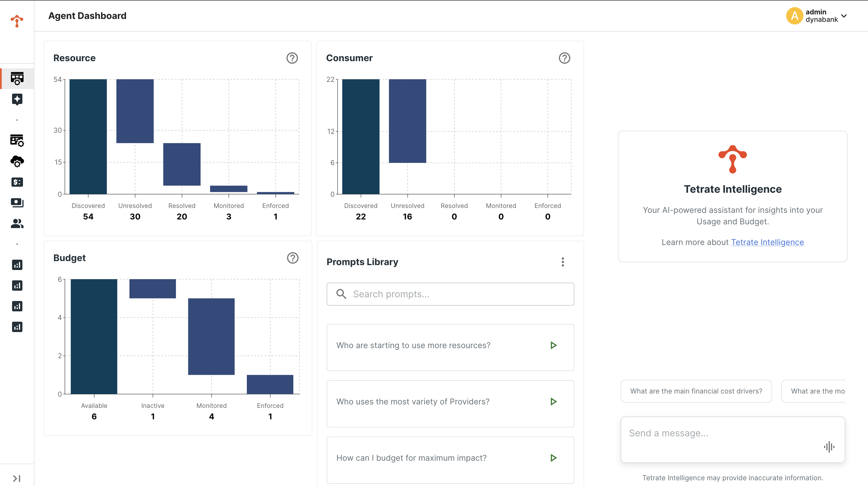Open the cards/wallet icon in sidebar
Screen dimensions: 868x486
click(x=17, y=203)
